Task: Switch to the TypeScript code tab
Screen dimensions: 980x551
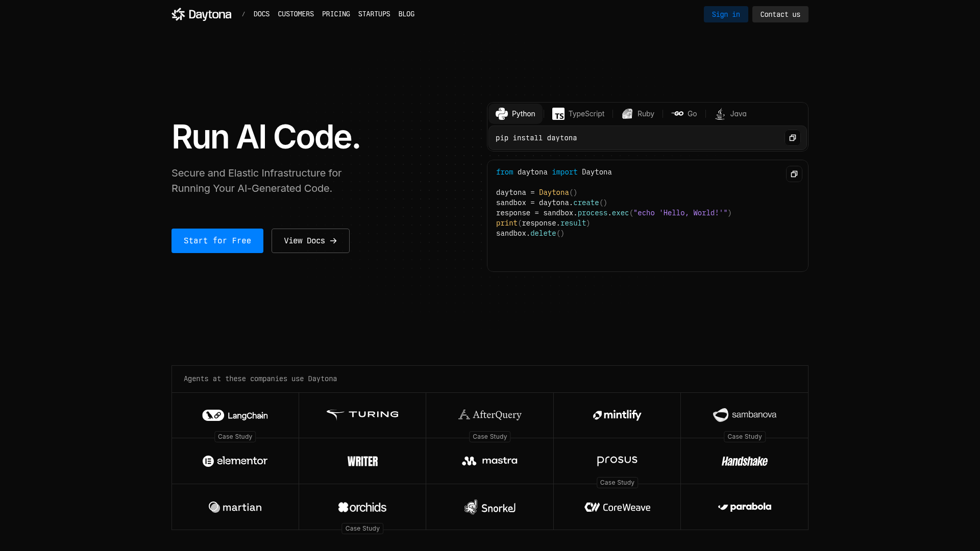Action: click(x=578, y=114)
